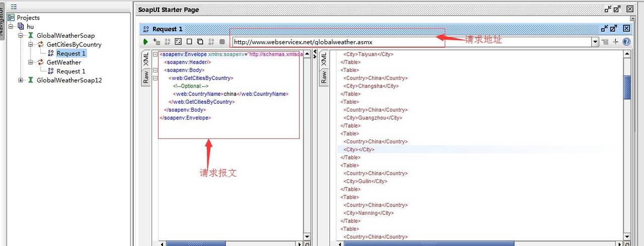Click the recreate default request icon
This screenshot has height=246, width=644.
178,42
